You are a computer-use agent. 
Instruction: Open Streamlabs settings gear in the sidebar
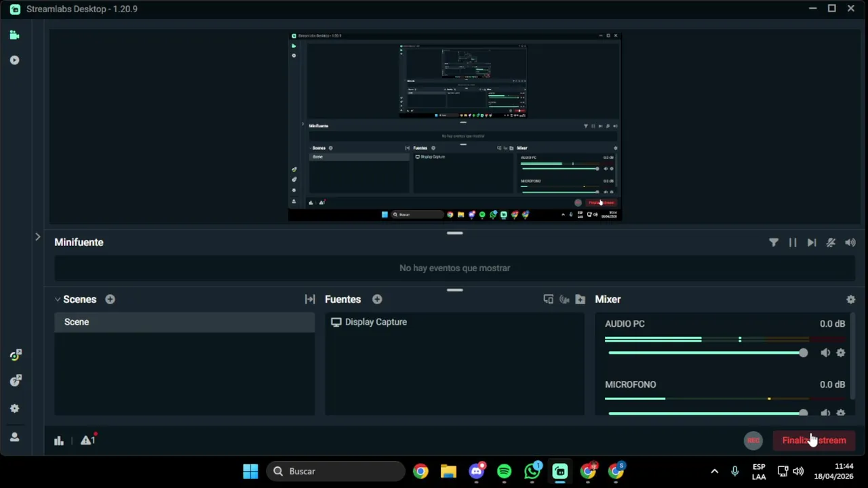pos(15,409)
